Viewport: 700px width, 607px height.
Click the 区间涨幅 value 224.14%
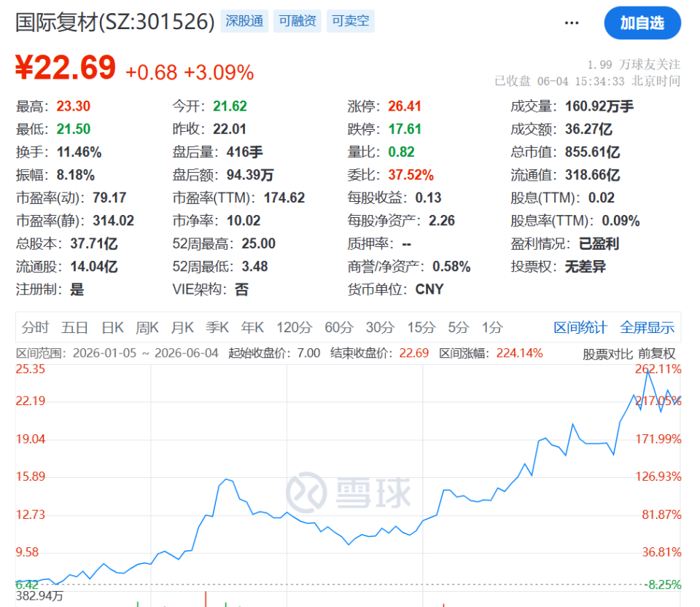coord(520,353)
